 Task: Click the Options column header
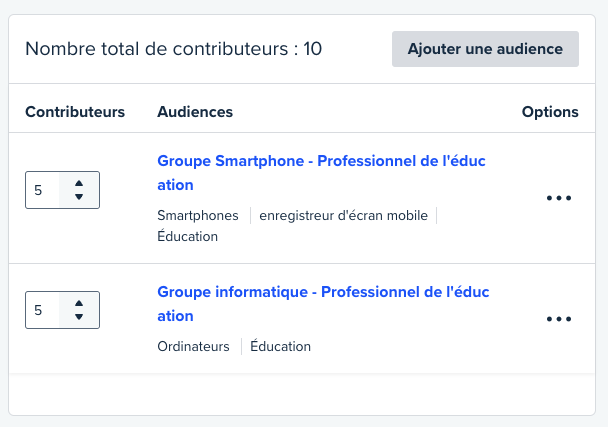tap(550, 112)
